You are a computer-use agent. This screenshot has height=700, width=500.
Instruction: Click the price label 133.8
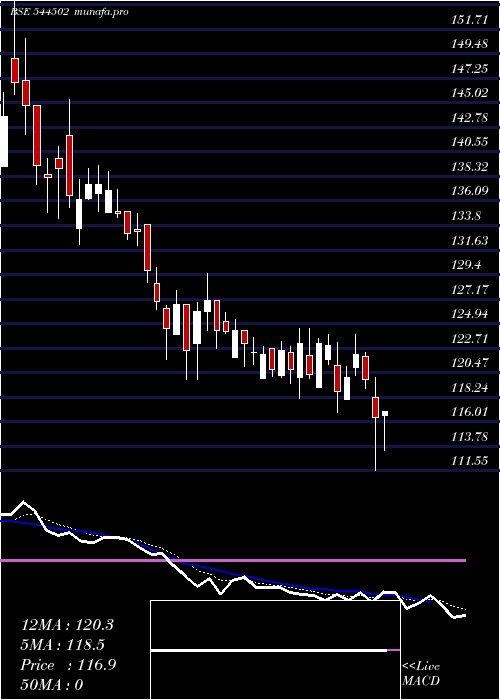[467, 216]
